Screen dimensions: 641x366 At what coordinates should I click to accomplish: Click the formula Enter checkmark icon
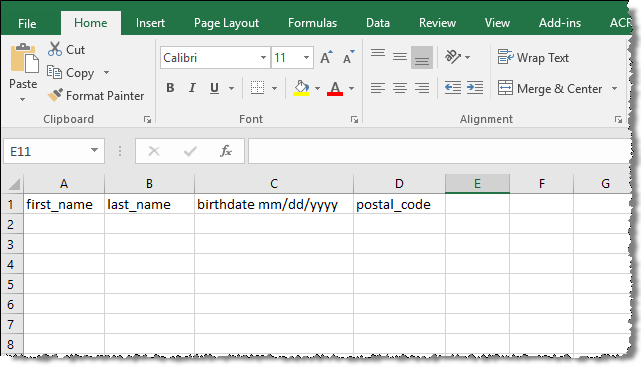pos(190,151)
